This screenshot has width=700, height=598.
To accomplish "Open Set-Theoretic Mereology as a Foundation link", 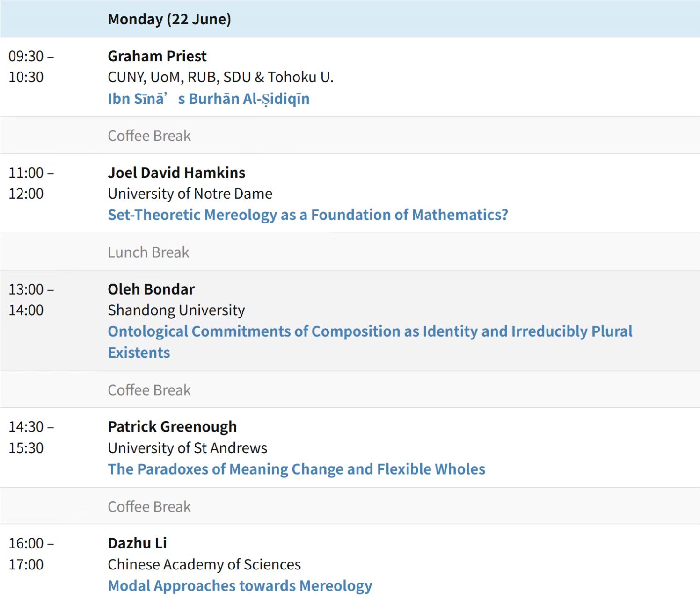I will pos(308,215).
